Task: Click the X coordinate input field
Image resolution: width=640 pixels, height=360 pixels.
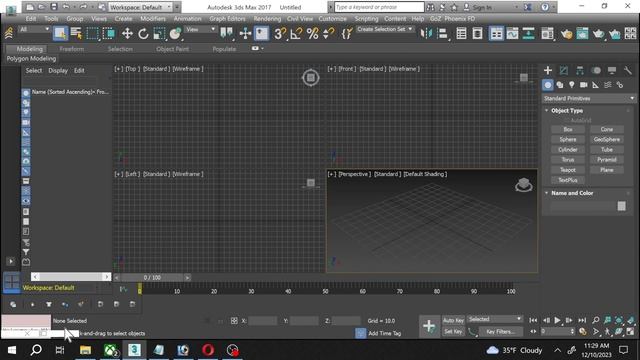Action: [x=262, y=321]
